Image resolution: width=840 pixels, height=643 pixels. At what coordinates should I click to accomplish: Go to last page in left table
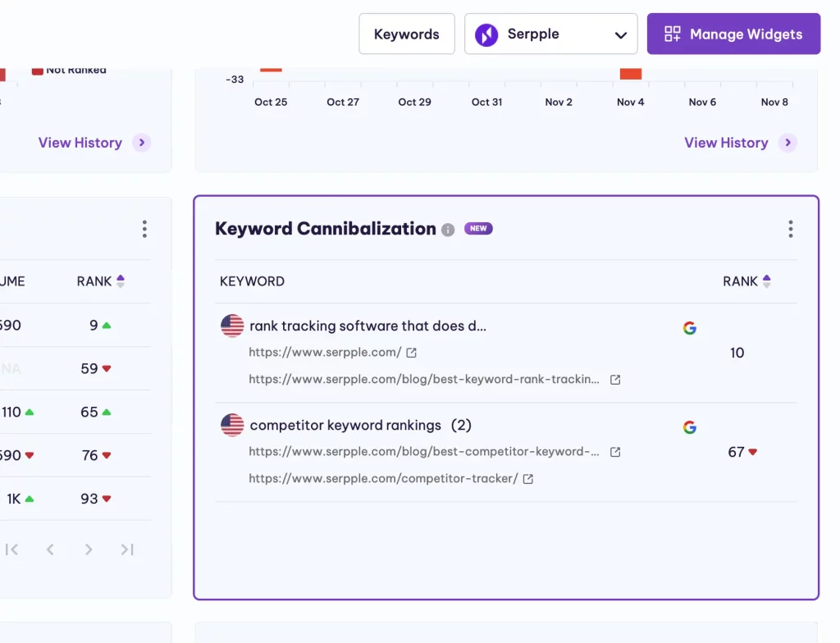tap(127, 550)
